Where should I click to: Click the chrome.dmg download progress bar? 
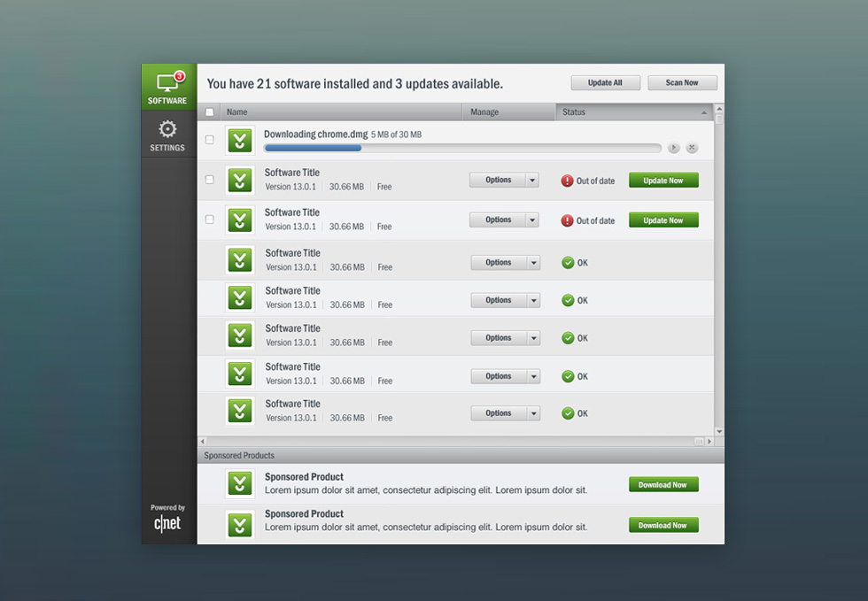tap(462, 148)
